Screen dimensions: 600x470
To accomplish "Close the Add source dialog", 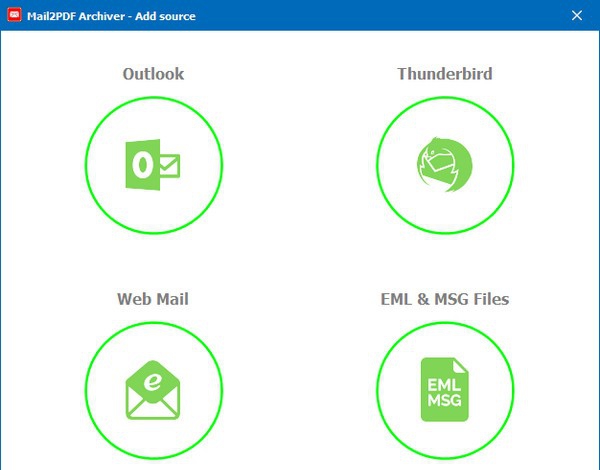I will [577, 15].
